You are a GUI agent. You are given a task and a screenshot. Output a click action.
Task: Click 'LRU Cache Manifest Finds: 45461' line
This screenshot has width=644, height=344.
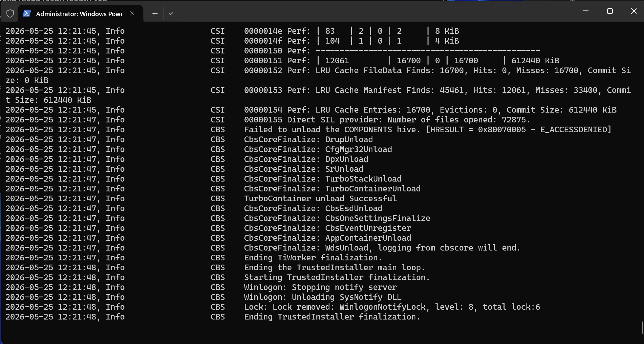[318, 95]
